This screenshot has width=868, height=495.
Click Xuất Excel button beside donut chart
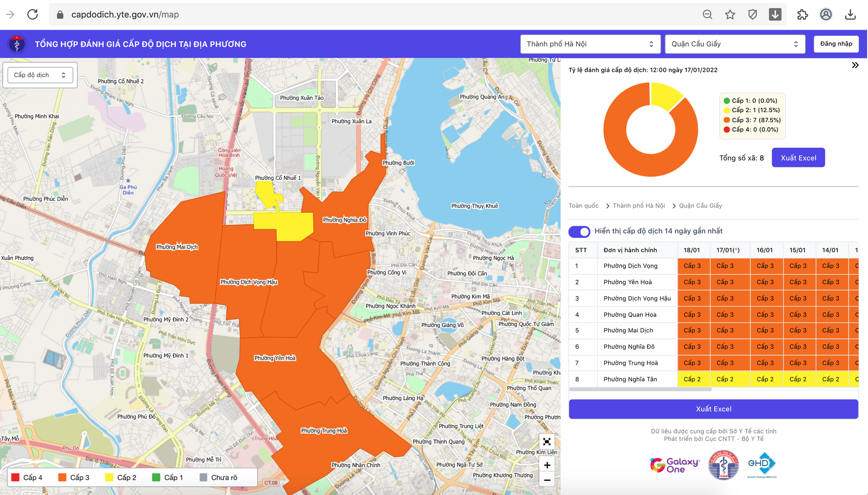pyautogui.click(x=798, y=158)
